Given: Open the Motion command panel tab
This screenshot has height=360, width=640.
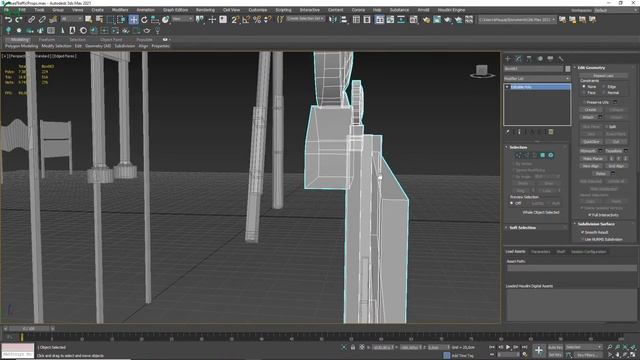Looking at the screenshot, I should 540,59.
